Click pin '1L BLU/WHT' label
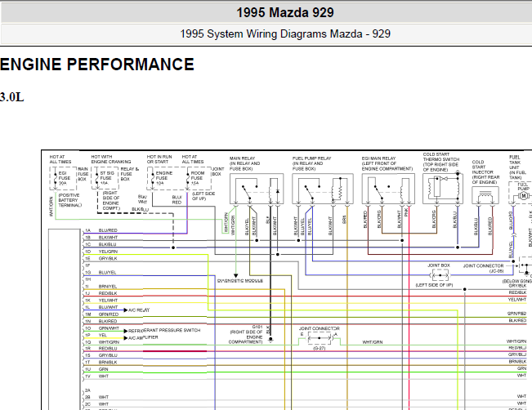Viewport: 532px width, 410px height. point(101,307)
